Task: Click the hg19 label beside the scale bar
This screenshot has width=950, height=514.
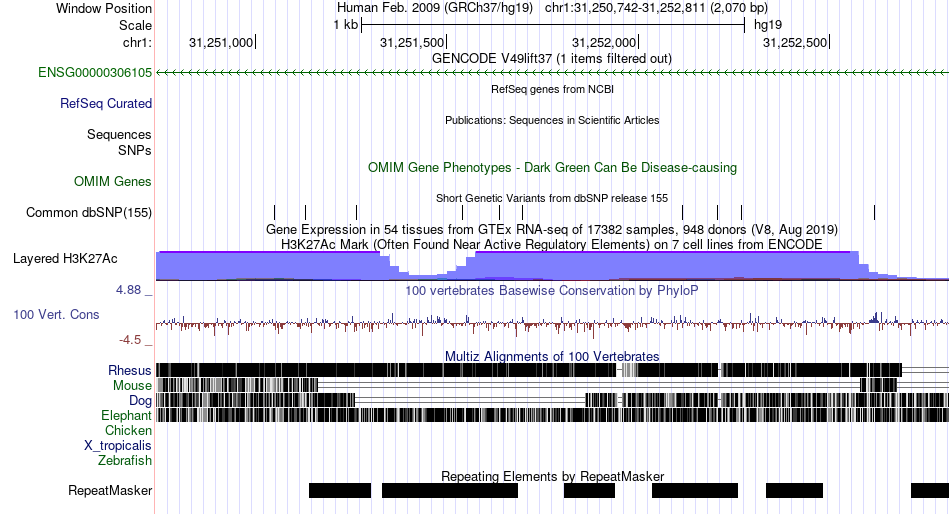Action: point(768,25)
